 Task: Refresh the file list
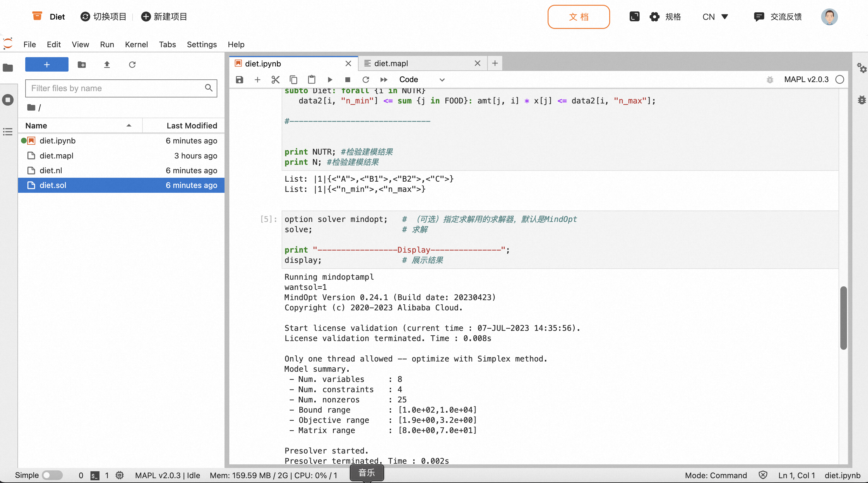132,64
